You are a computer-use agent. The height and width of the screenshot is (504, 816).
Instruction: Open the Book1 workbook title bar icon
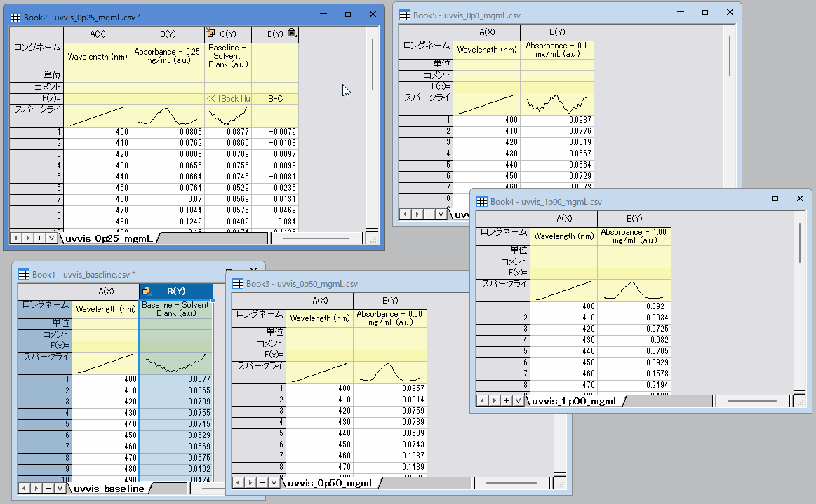24,274
